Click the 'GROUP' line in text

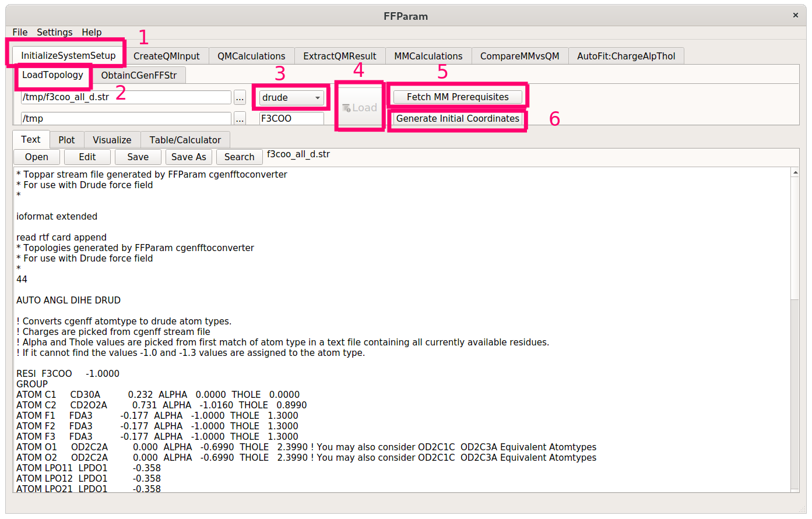(x=32, y=384)
